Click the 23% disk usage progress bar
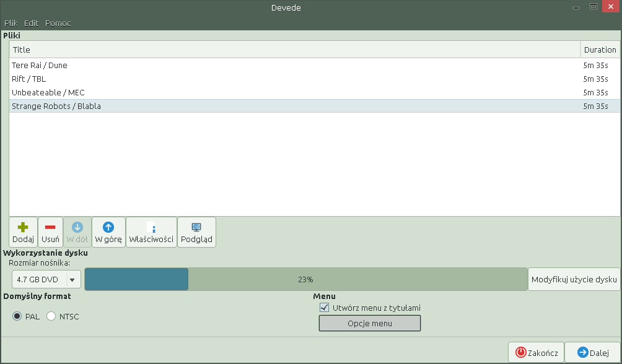The width and height of the screenshot is (622, 364). tap(306, 280)
